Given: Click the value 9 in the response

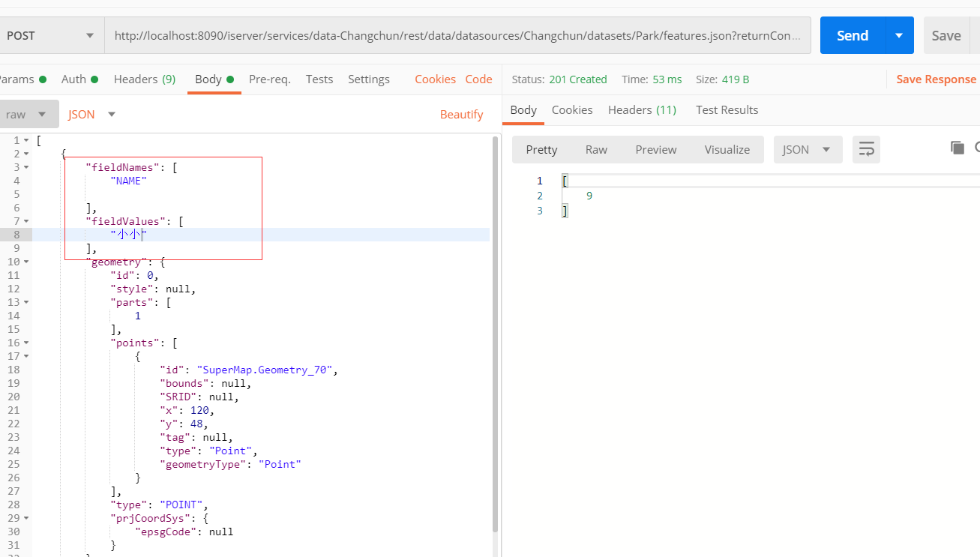Looking at the screenshot, I should (589, 196).
